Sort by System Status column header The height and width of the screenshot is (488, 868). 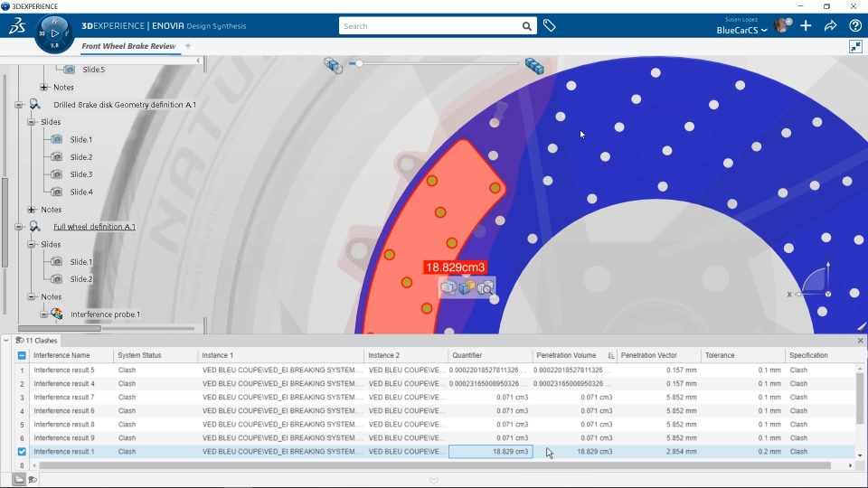coord(156,356)
